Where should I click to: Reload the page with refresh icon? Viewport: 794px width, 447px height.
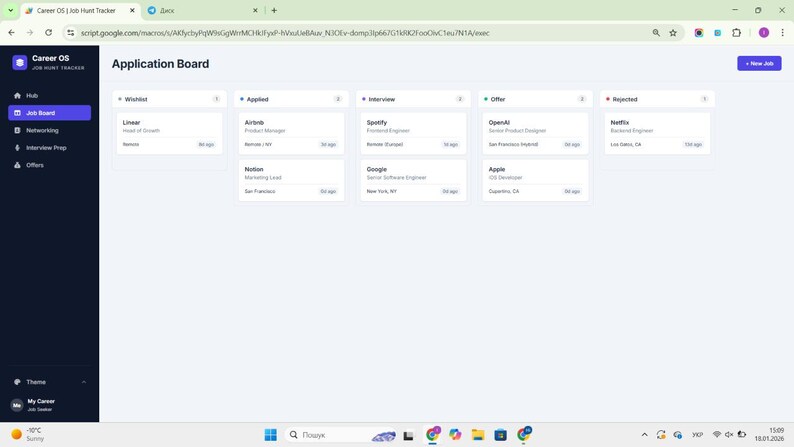(49, 32)
